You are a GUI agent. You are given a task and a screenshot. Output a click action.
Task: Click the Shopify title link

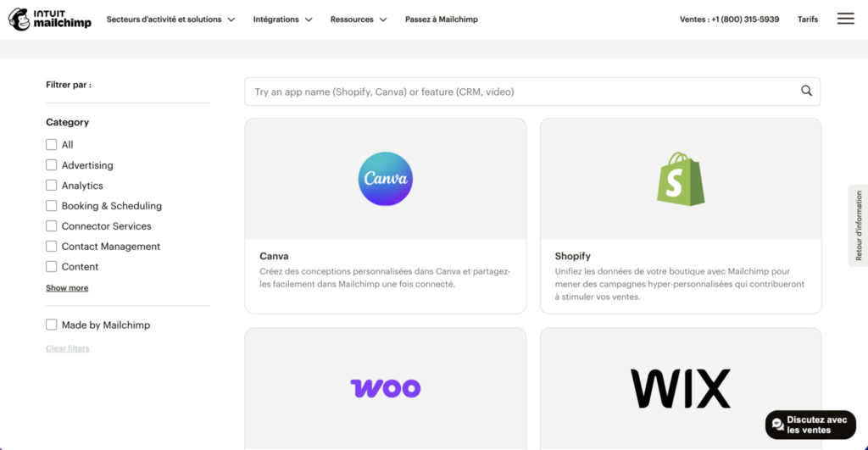click(572, 256)
